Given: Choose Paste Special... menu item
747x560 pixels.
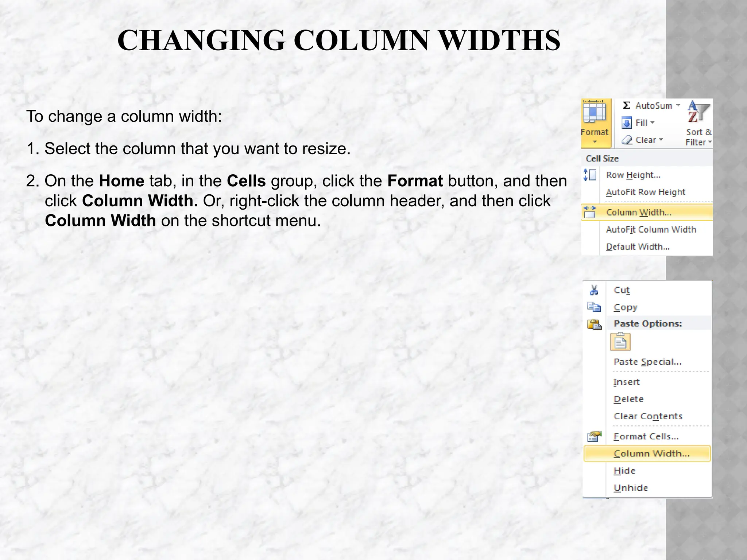Looking at the screenshot, I should [x=647, y=362].
